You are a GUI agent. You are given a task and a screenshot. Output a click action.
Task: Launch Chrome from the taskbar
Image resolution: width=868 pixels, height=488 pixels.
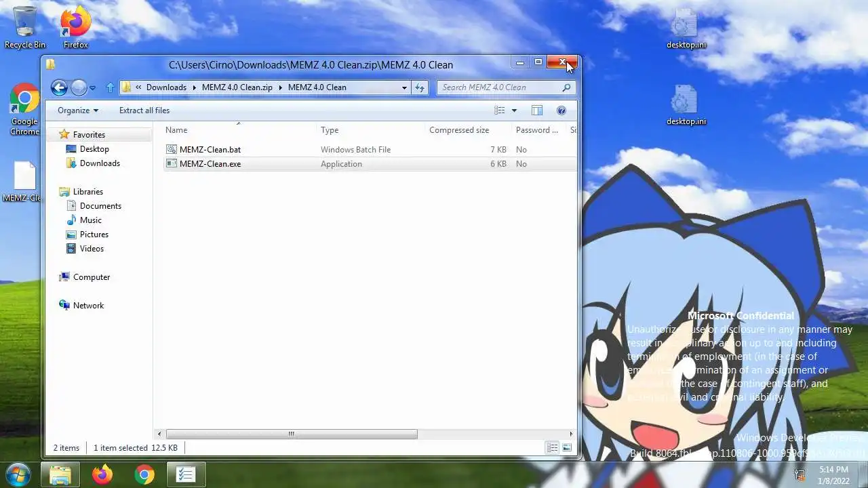[x=144, y=474]
